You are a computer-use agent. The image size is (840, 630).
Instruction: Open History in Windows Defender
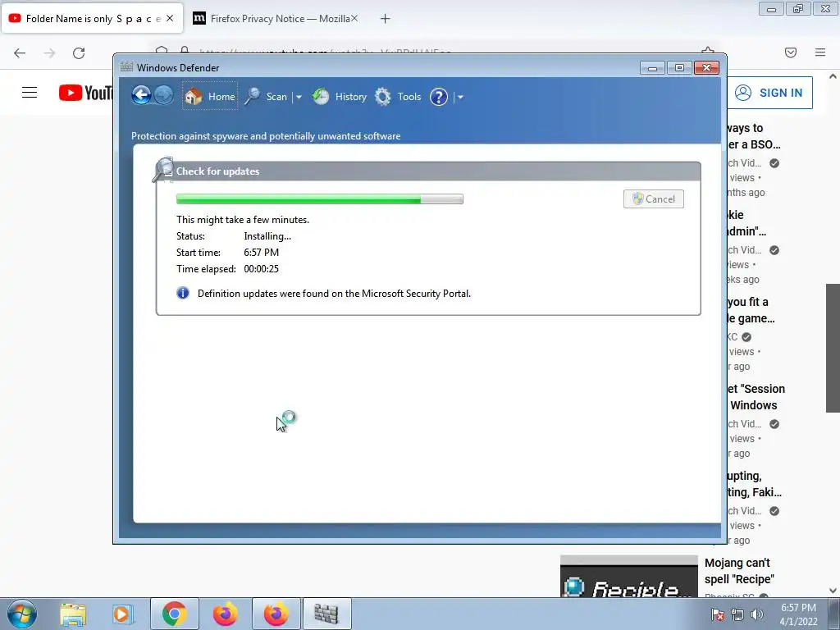tap(340, 97)
